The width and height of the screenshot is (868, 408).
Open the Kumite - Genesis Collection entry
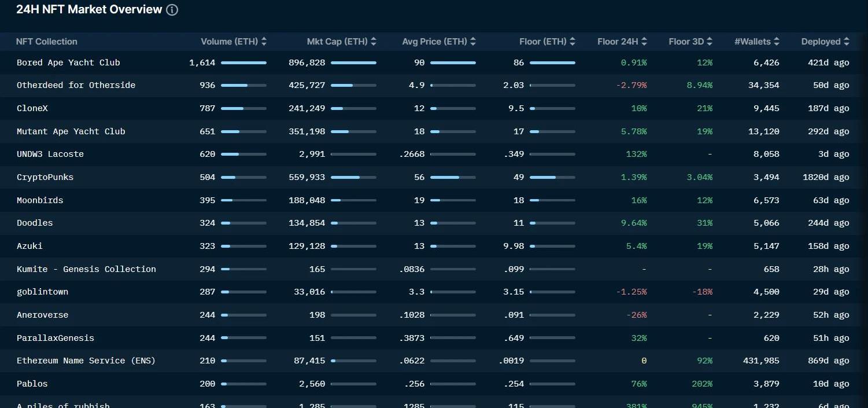pos(86,269)
